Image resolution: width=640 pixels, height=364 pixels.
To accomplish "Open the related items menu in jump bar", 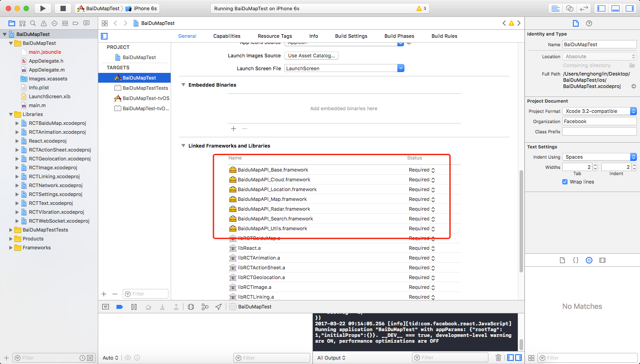I will 104,23.
